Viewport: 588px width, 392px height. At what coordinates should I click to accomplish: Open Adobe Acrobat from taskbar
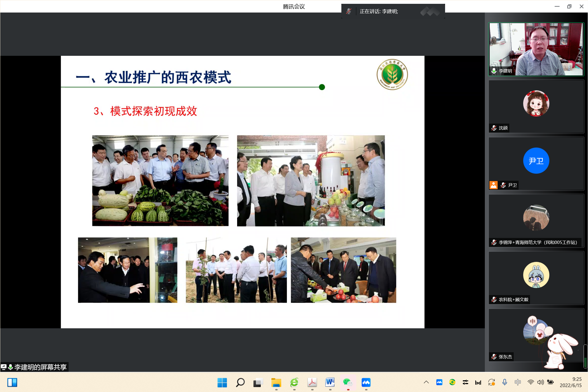(312, 382)
